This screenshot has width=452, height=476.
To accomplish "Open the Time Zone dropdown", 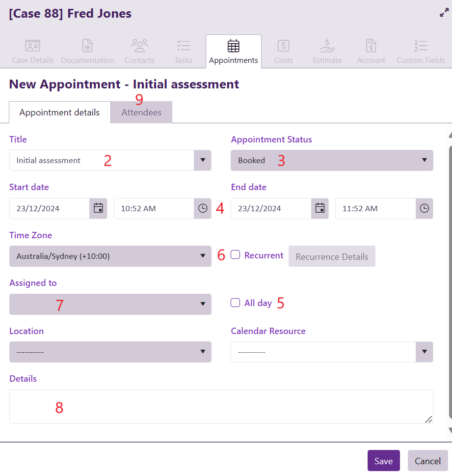I will point(110,256).
